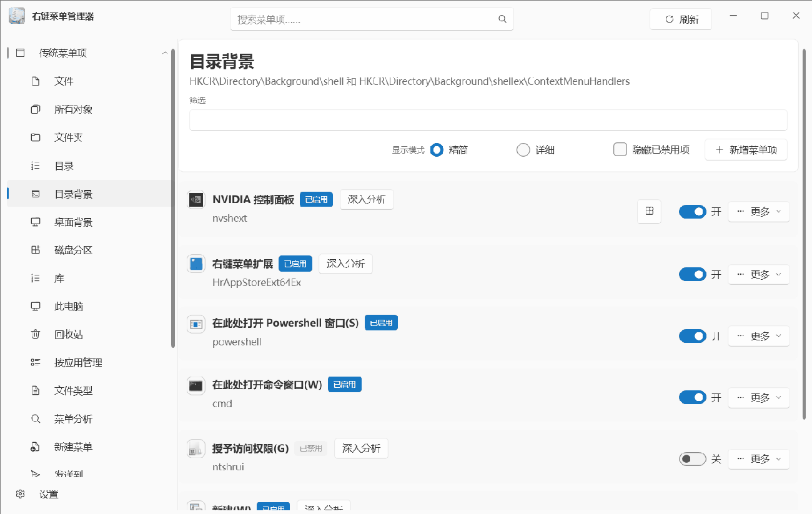Click 深入分析 for NVIDIA 控制面板

pyautogui.click(x=367, y=199)
